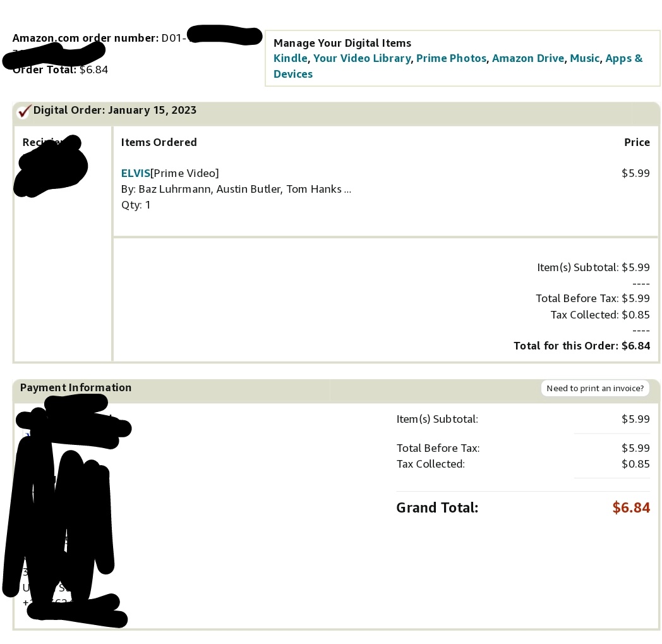
Task: Click the Payment Information header
Action: (76, 387)
